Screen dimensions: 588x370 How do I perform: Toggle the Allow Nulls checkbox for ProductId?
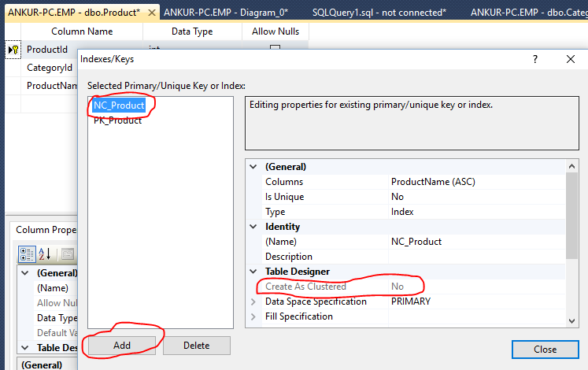point(275,50)
